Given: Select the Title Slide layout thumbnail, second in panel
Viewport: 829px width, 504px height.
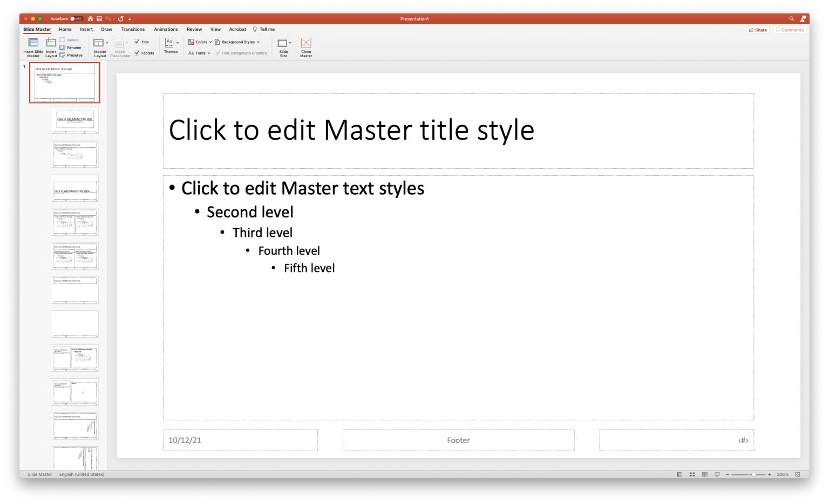Looking at the screenshot, I should 75,120.
